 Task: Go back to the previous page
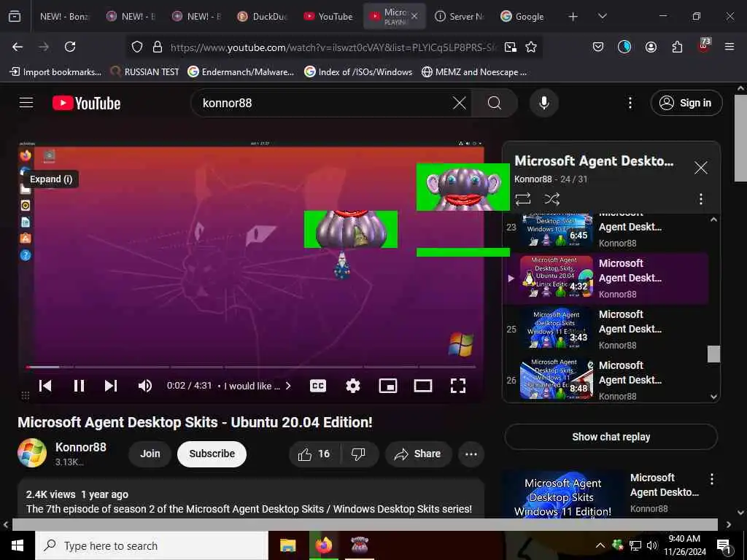(18, 47)
